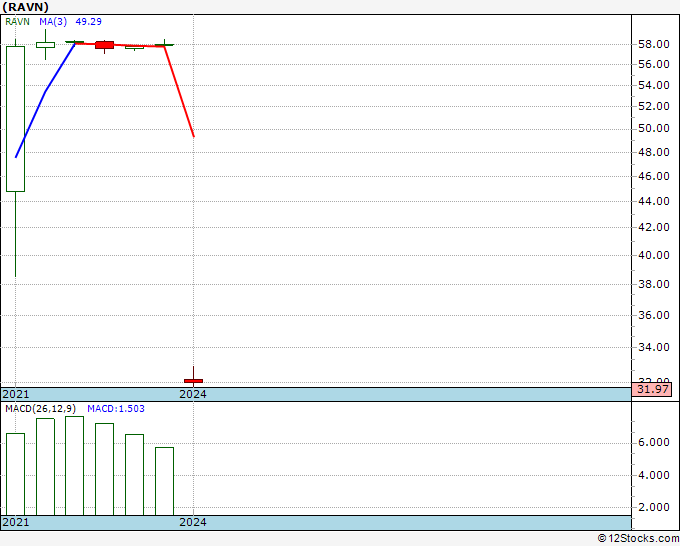Click the 42.00 price axis label
The height and width of the screenshot is (546, 680).
(654, 227)
